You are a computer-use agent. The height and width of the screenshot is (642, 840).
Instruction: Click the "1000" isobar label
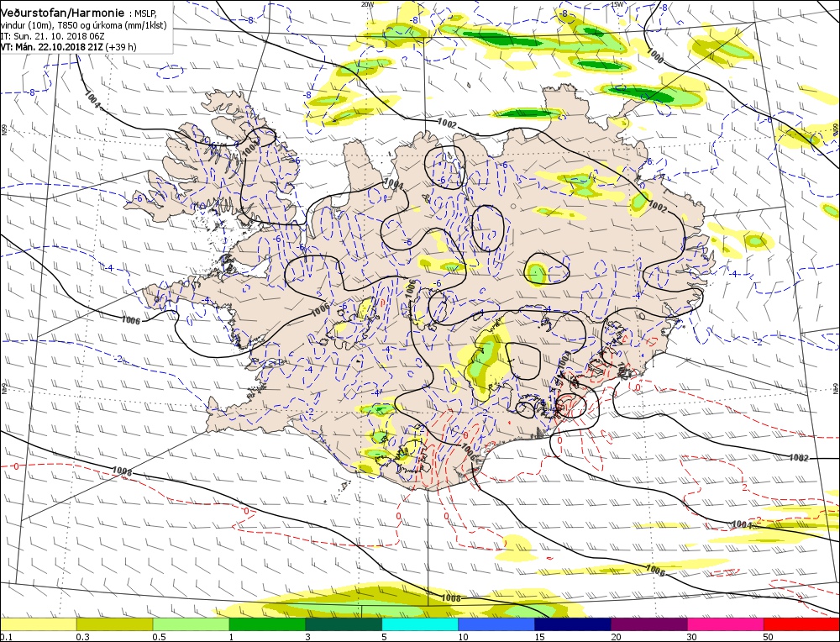[x=655, y=56]
